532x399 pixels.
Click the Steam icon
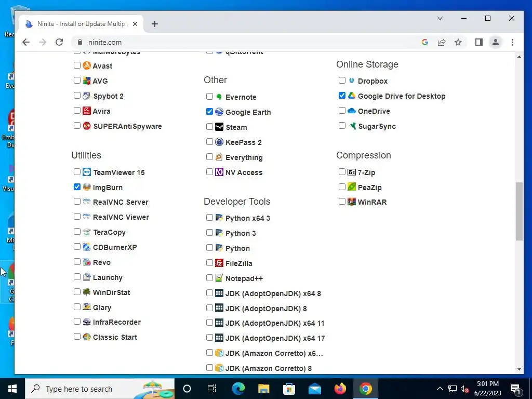[219, 127]
